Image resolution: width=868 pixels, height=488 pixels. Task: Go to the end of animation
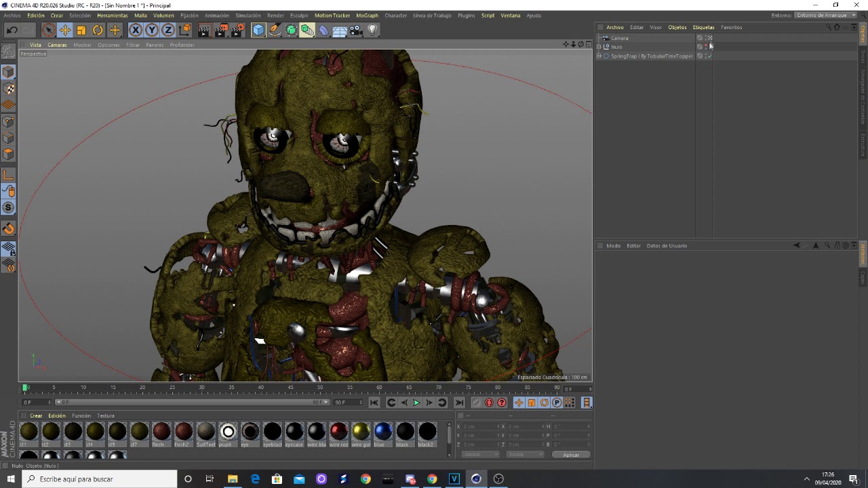[459, 403]
